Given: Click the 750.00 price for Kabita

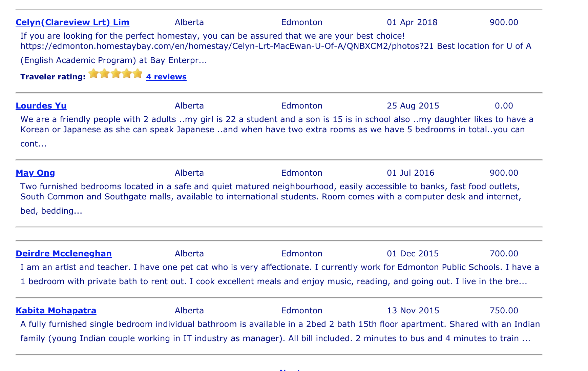Looking at the screenshot, I should [504, 311].
